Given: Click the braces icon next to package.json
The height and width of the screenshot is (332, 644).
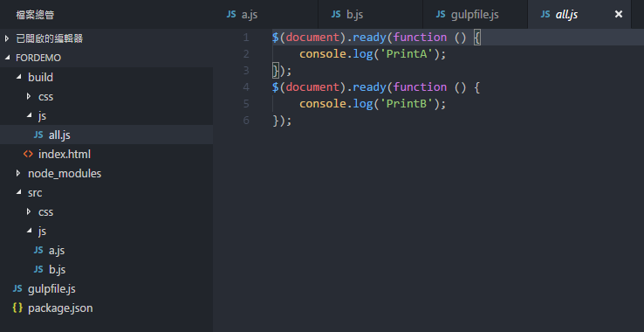Looking at the screenshot, I should pos(17,308).
